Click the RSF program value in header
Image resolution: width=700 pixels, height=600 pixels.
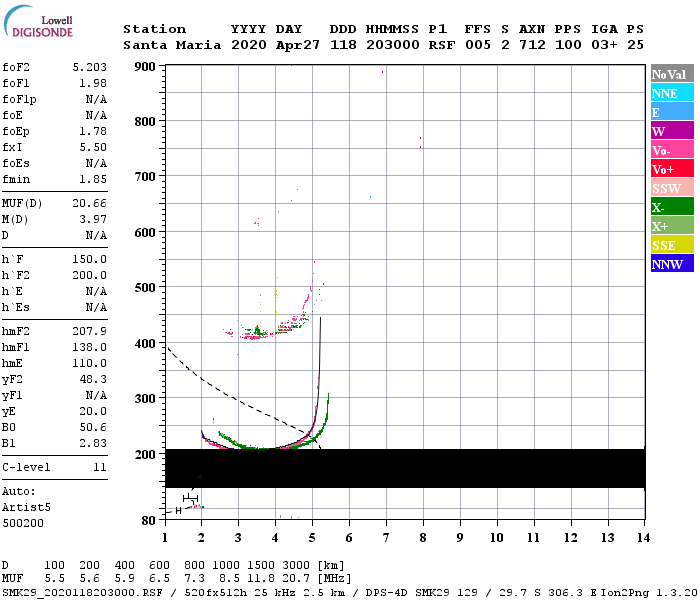[442, 45]
